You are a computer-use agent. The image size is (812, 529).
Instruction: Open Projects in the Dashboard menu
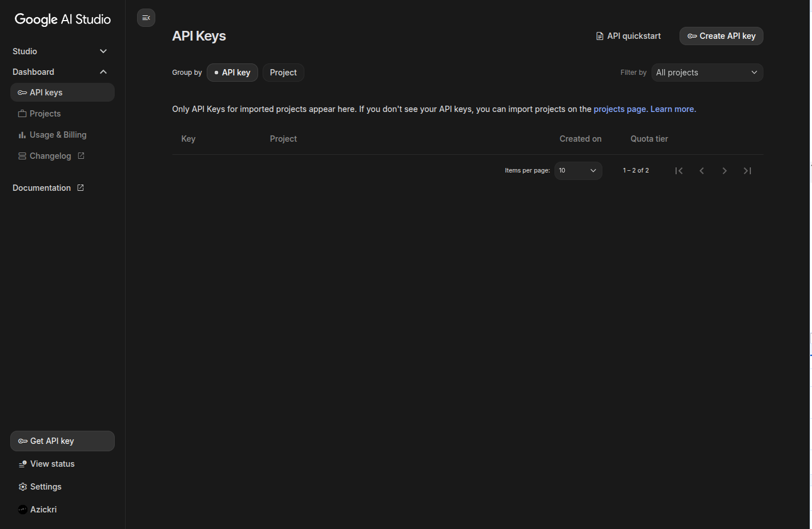(45, 114)
